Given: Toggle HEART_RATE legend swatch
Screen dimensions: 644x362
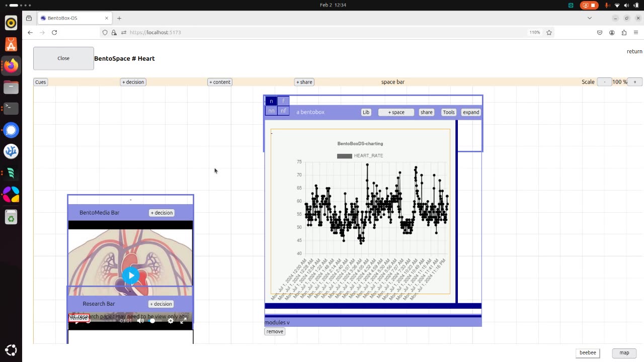Looking at the screenshot, I should [x=345, y=156].
